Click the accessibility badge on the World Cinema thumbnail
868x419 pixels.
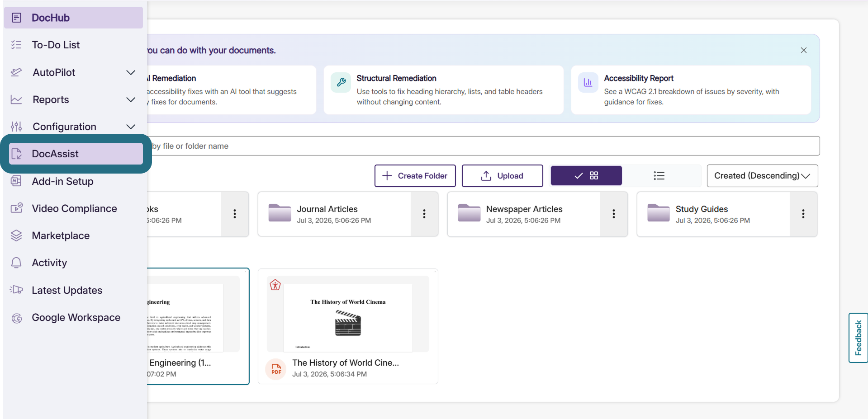pos(275,285)
